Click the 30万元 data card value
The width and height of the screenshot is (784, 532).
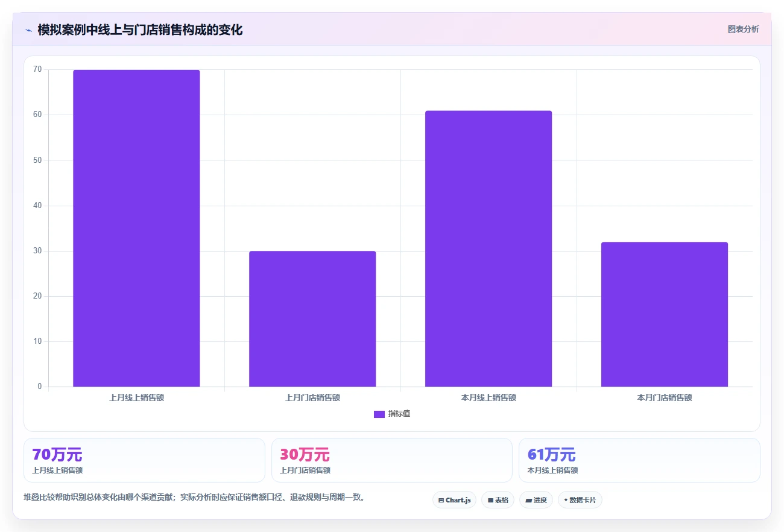pos(305,455)
